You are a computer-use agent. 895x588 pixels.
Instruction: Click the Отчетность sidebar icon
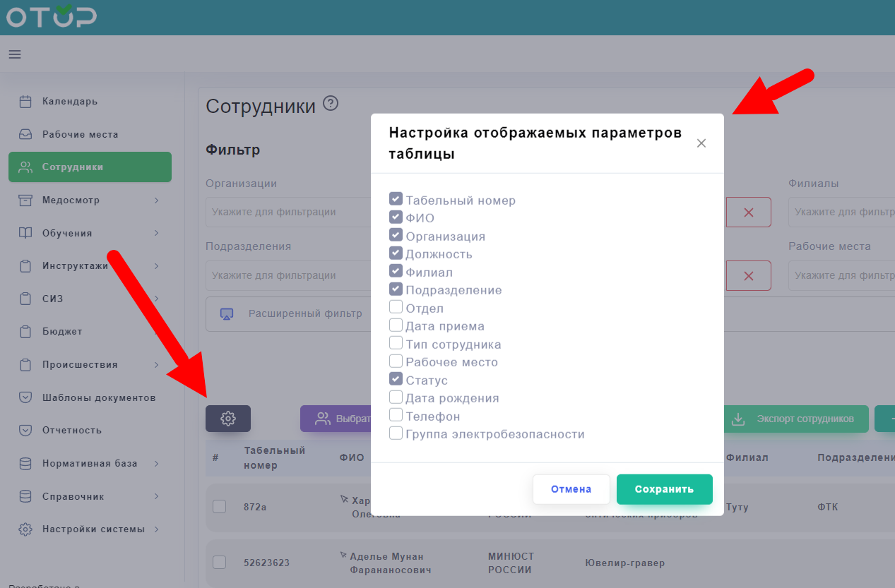tap(25, 431)
